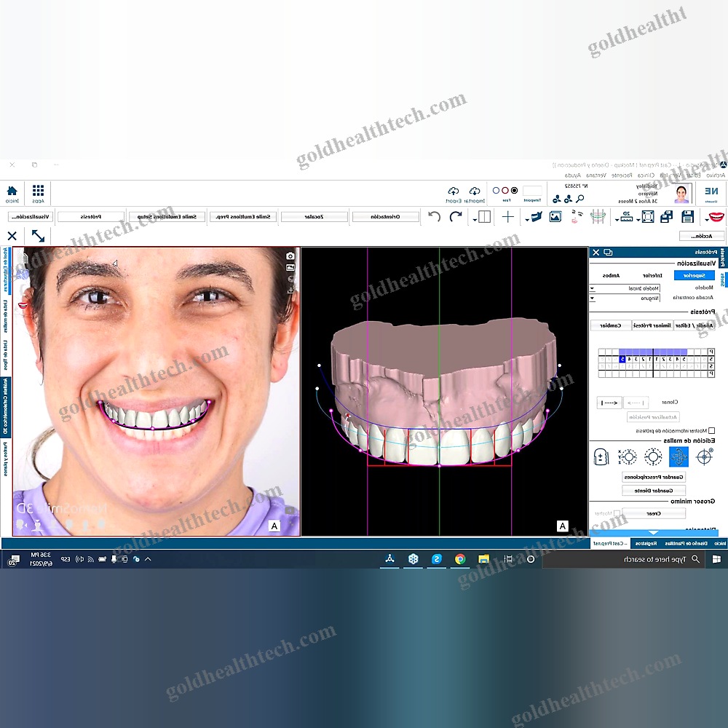Click the diagonal expand arrows icon
728x728 pixels.
pos(38,236)
